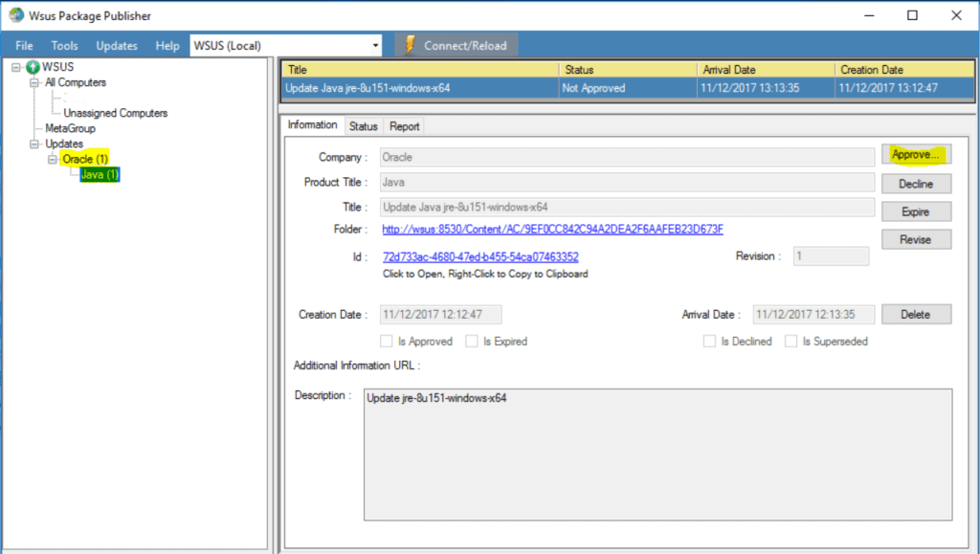980x554 pixels.
Task: Click the lightning bolt Connect/Reload icon
Action: [x=412, y=44]
